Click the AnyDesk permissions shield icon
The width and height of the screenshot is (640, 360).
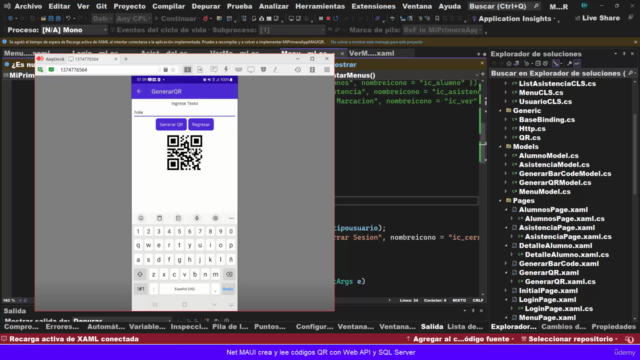[x=263, y=70]
